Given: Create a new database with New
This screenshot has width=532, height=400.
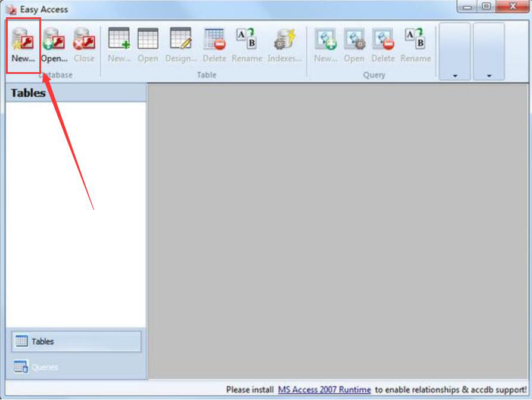Looking at the screenshot, I should point(23,45).
